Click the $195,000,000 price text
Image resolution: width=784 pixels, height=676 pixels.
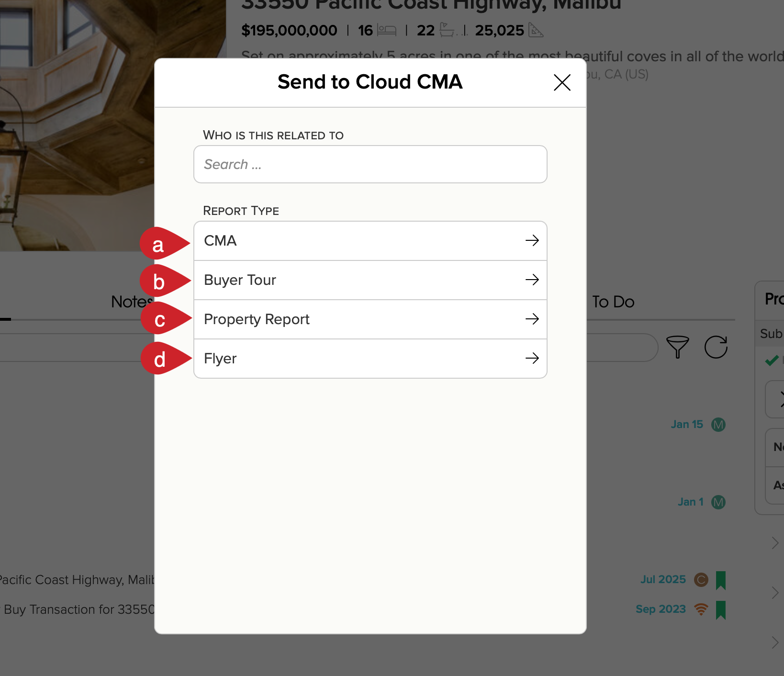point(289,31)
